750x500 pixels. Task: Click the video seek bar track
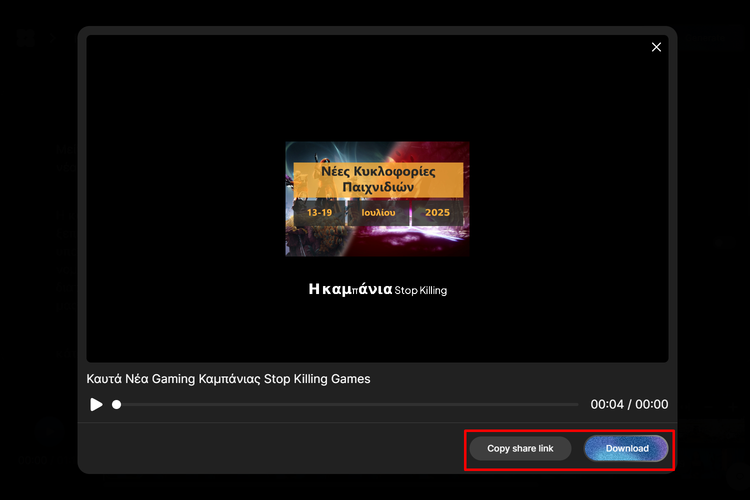345,405
